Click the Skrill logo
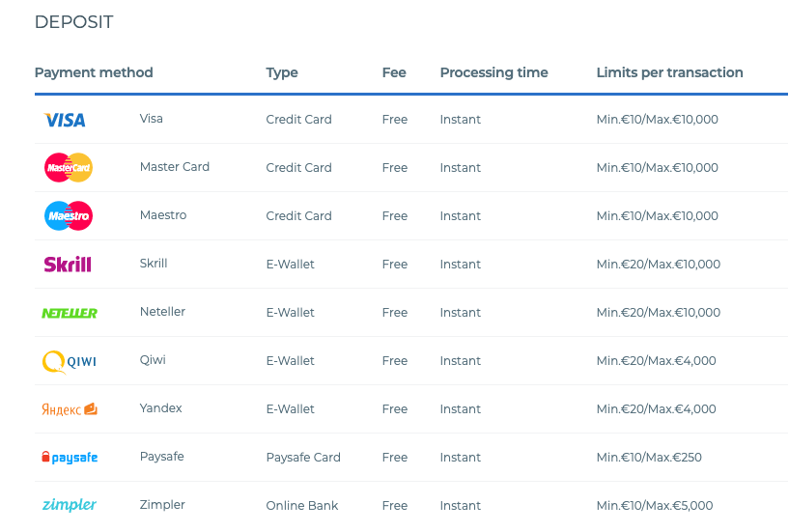The height and width of the screenshot is (532, 789). pyautogui.click(x=68, y=265)
